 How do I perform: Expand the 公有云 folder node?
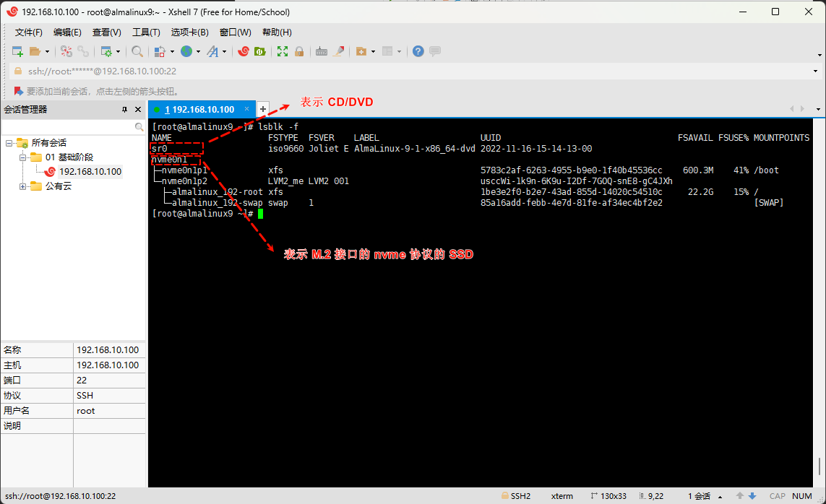click(x=23, y=186)
